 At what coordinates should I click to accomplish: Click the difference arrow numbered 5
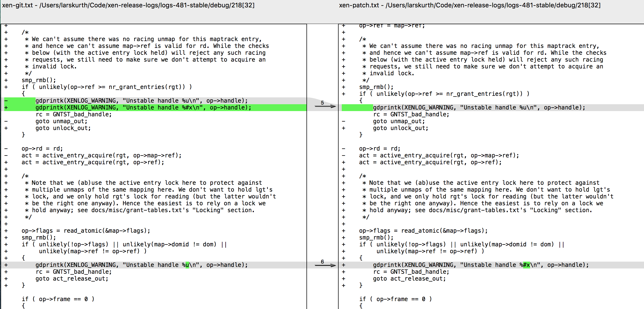325,106
